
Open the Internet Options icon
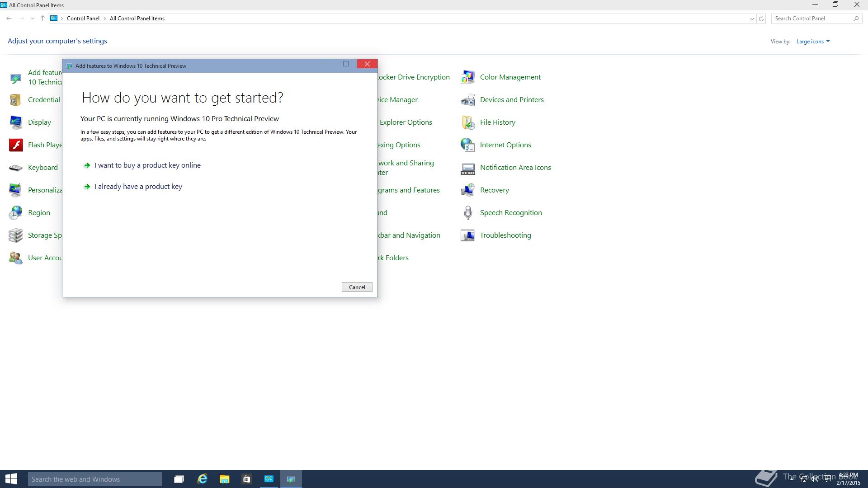pyautogui.click(x=467, y=145)
